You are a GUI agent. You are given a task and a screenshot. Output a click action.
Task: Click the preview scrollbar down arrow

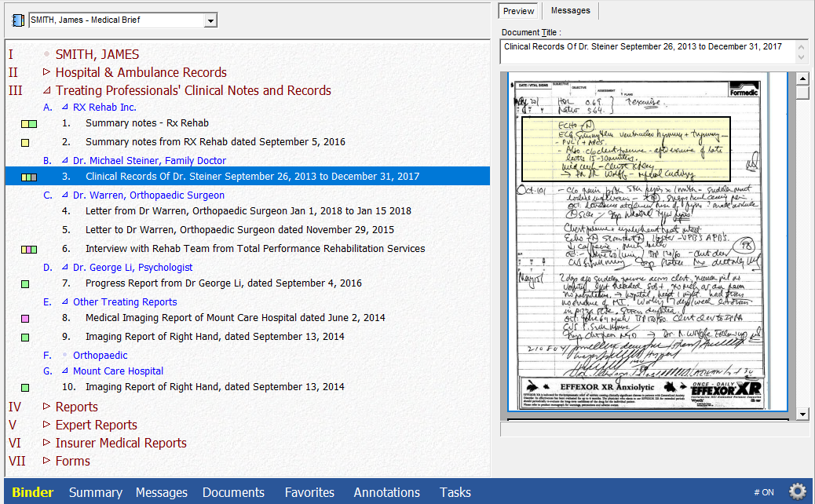tap(802, 414)
